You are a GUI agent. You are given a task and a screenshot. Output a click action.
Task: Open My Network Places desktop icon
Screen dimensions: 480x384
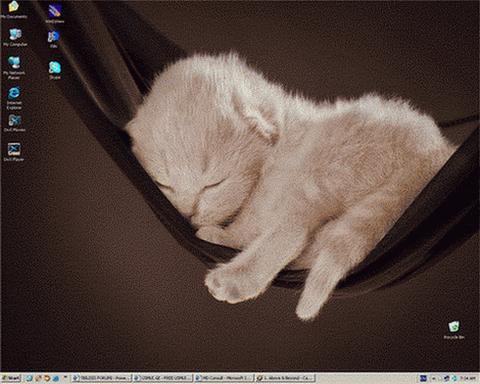[x=14, y=68]
